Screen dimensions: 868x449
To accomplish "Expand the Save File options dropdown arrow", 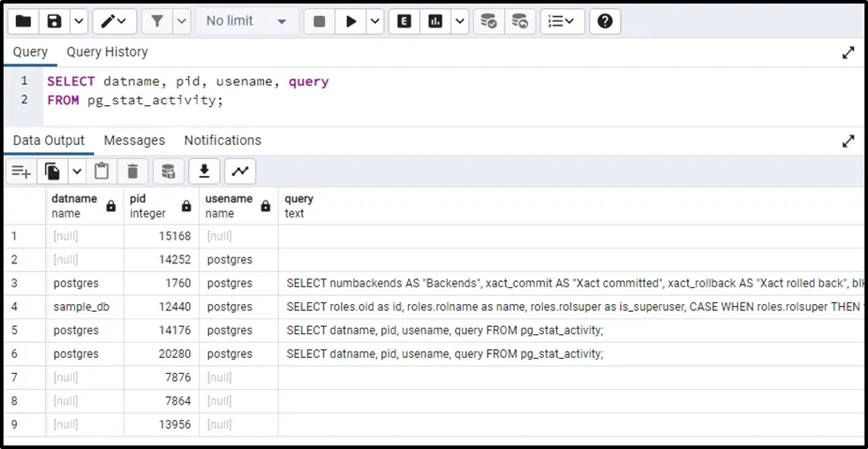I will [x=78, y=21].
